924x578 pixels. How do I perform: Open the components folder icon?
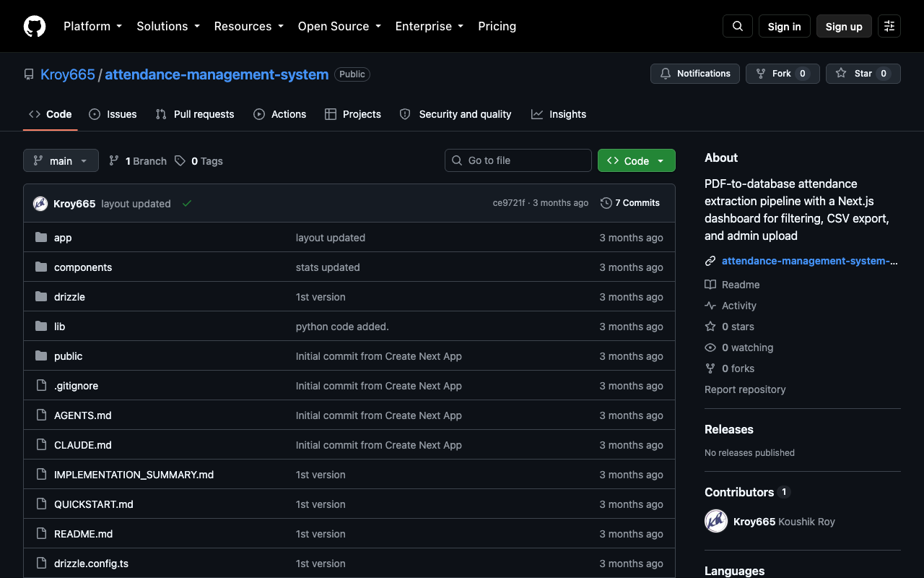(x=41, y=267)
